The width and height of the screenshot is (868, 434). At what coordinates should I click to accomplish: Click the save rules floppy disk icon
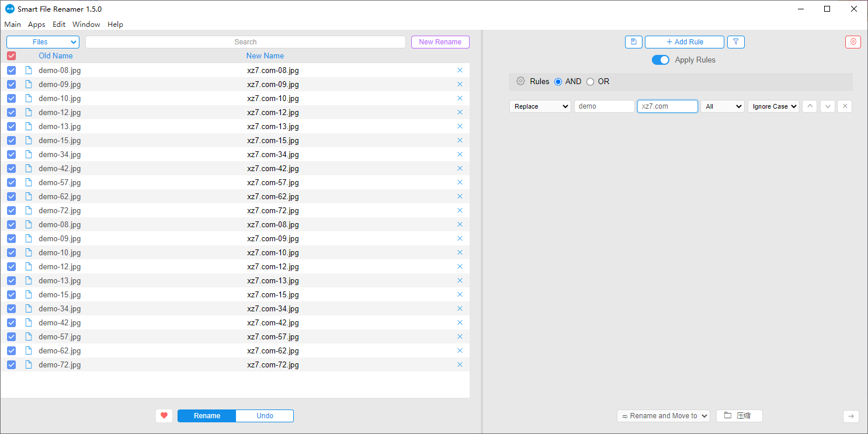(634, 42)
